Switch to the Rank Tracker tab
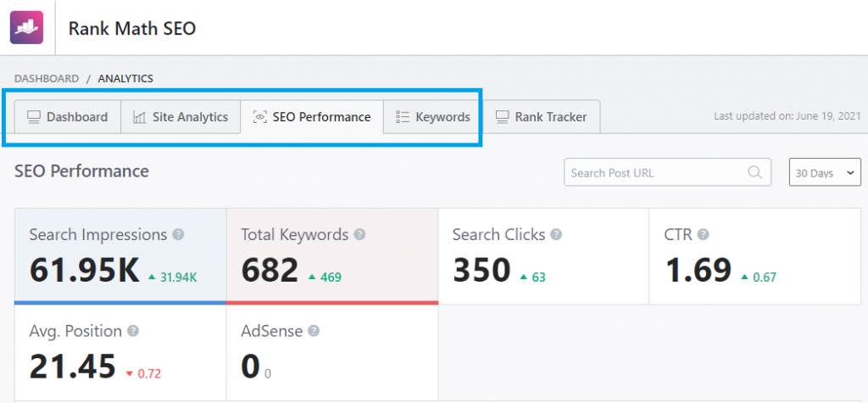Screen dimensions: 868x403 point(542,117)
